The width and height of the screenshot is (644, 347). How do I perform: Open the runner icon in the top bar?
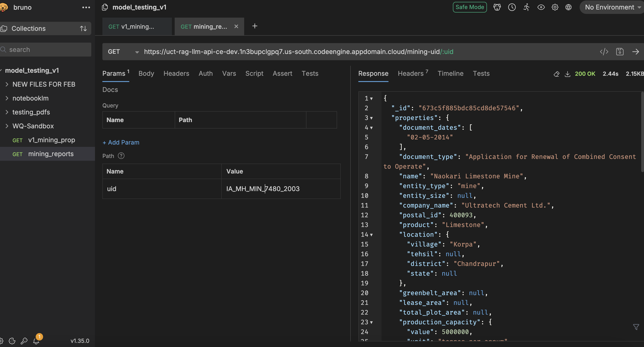[x=526, y=7]
